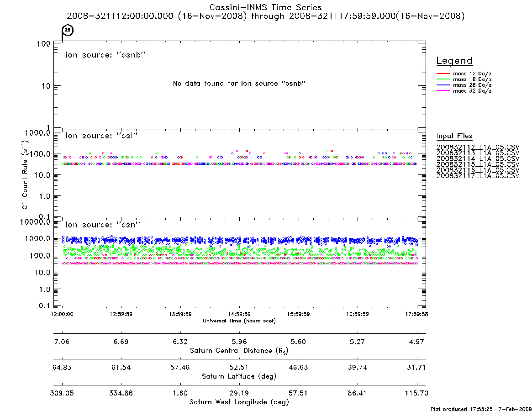This screenshot has width=532, height=411.
Task: Click the circled 26 flag marker
Action: pos(68,30)
